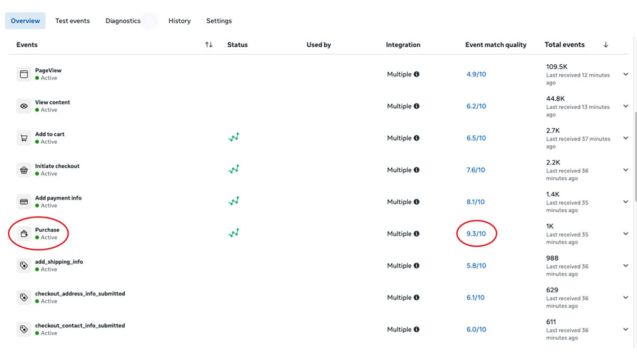Open the Diagnostics tab
The height and width of the screenshot is (364, 637).
tap(123, 21)
